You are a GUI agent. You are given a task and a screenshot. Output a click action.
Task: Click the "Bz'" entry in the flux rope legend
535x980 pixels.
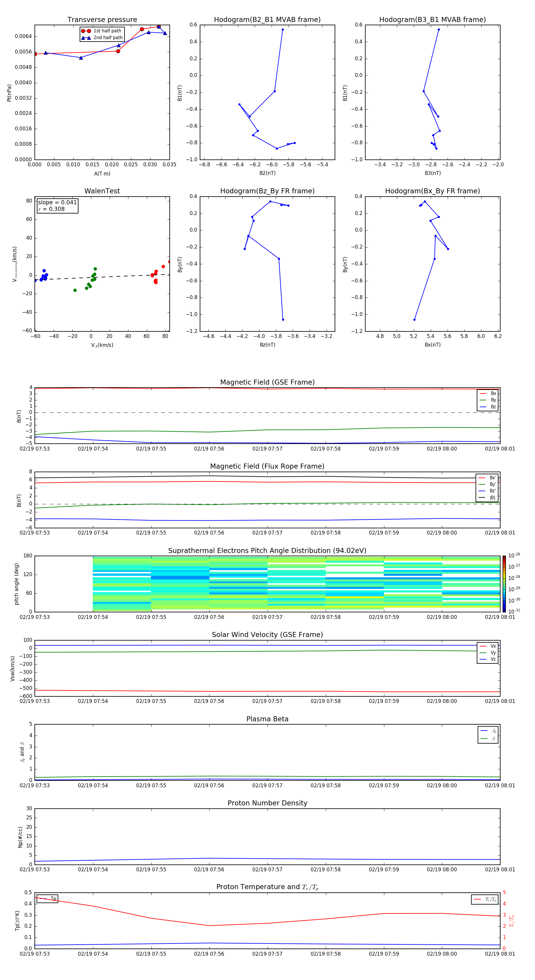click(x=487, y=491)
